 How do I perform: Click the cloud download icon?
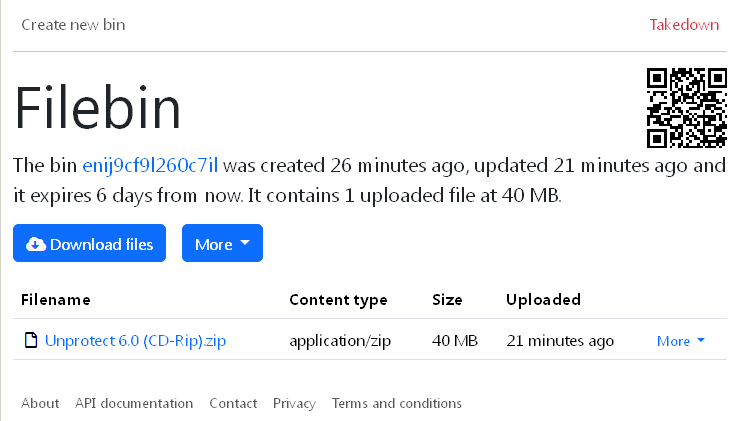pyautogui.click(x=36, y=244)
